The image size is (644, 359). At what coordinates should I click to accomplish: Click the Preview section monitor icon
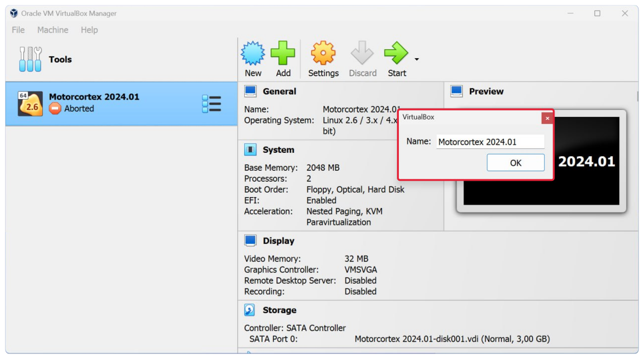click(x=457, y=91)
